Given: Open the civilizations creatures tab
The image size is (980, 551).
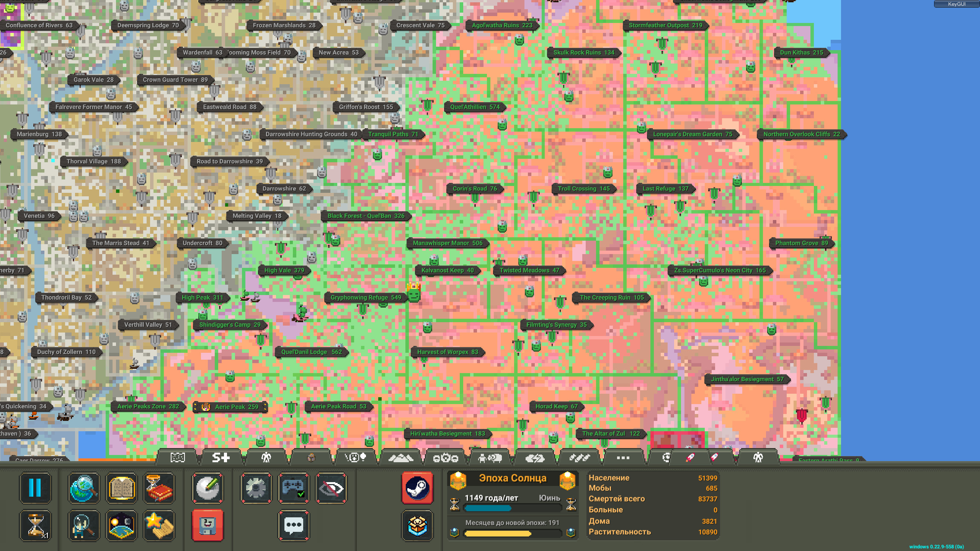Looking at the screenshot, I should (x=266, y=458).
